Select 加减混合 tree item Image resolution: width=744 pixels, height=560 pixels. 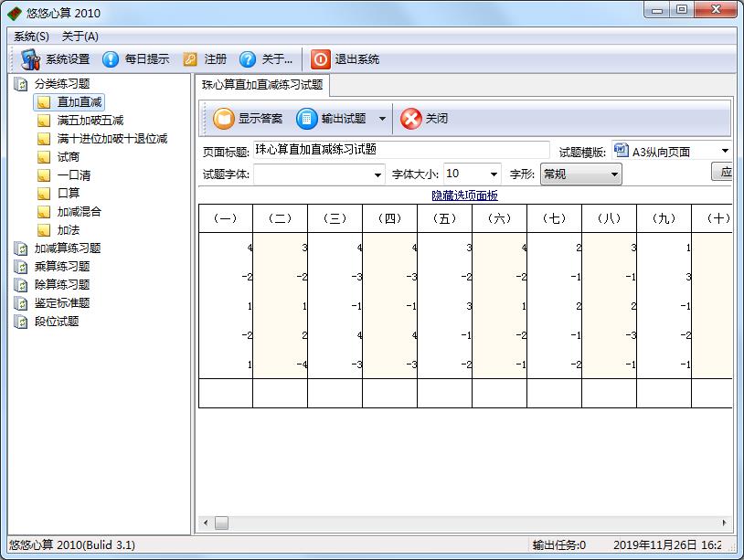pyautogui.click(x=80, y=211)
